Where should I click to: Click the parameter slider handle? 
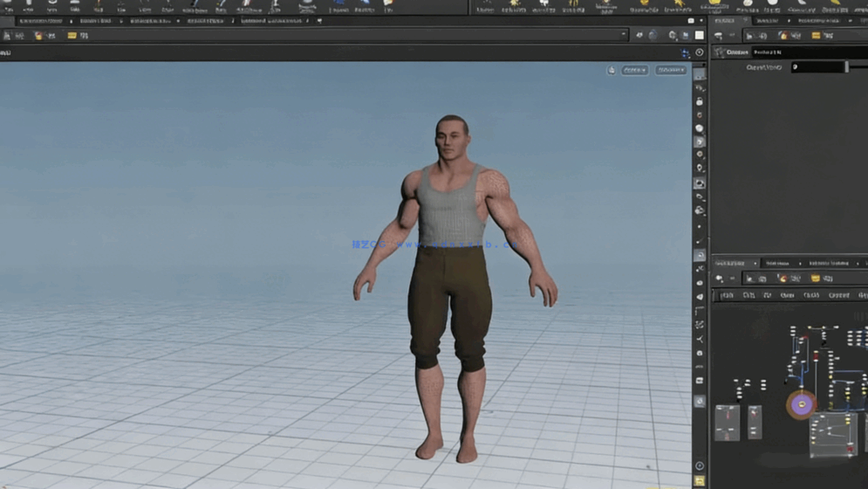pos(846,67)
